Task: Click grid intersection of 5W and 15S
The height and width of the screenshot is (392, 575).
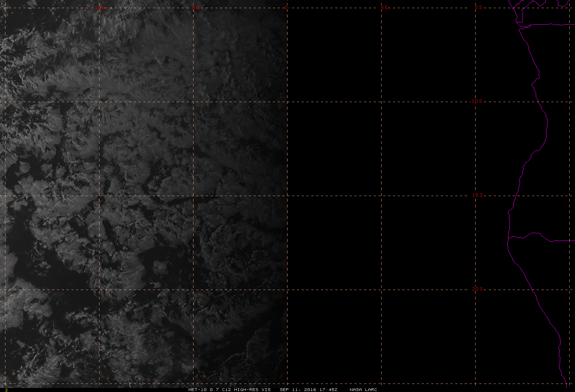Action: tap(193, 196)
